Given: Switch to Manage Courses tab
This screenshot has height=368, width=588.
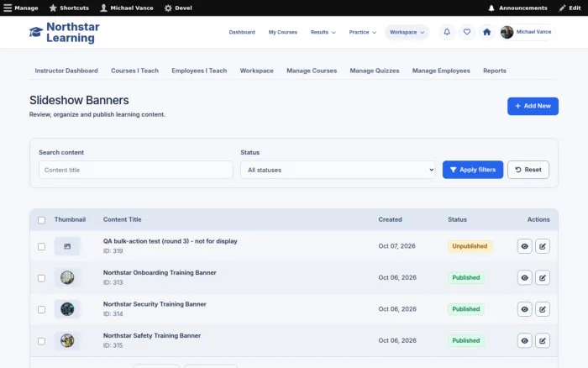Looking at the screenshot, I should click(x=312, y=71).
